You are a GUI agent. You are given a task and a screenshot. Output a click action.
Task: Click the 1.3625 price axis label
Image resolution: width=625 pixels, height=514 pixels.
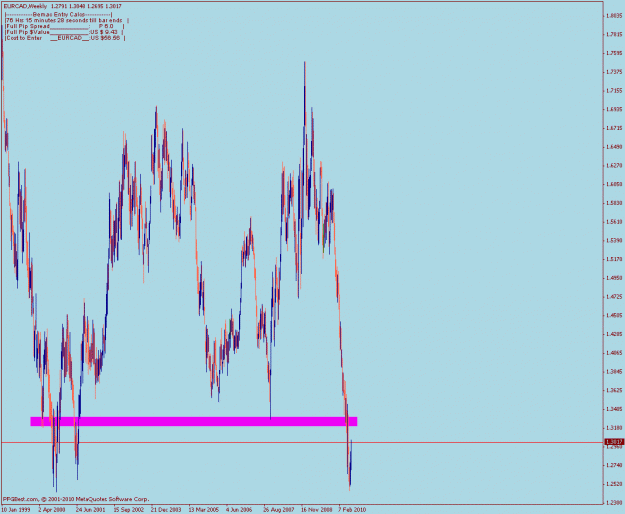pyautogui.click(x=614, y=390)
